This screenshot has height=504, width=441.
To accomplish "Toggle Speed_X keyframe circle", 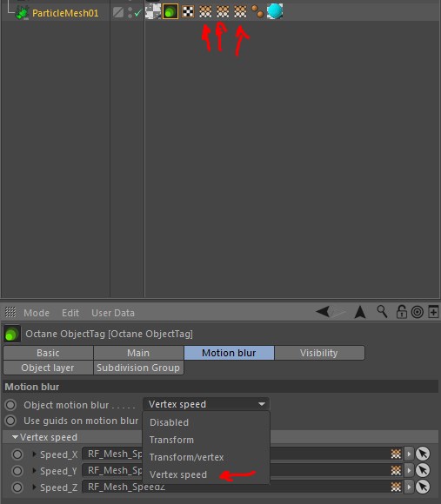I will (17, 454).
